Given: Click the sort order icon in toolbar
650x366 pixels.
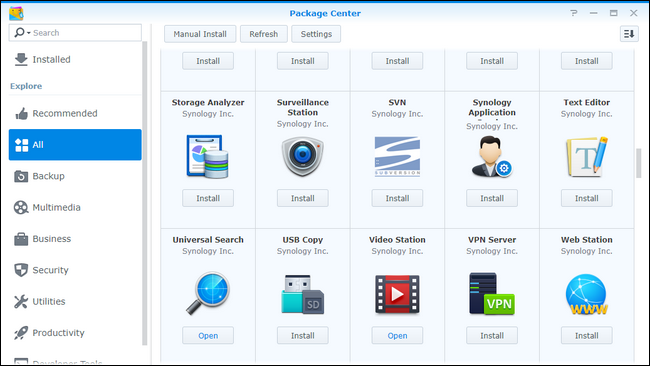Looking at the screenshot, I should pyautogui.click(x=629, y=34).
